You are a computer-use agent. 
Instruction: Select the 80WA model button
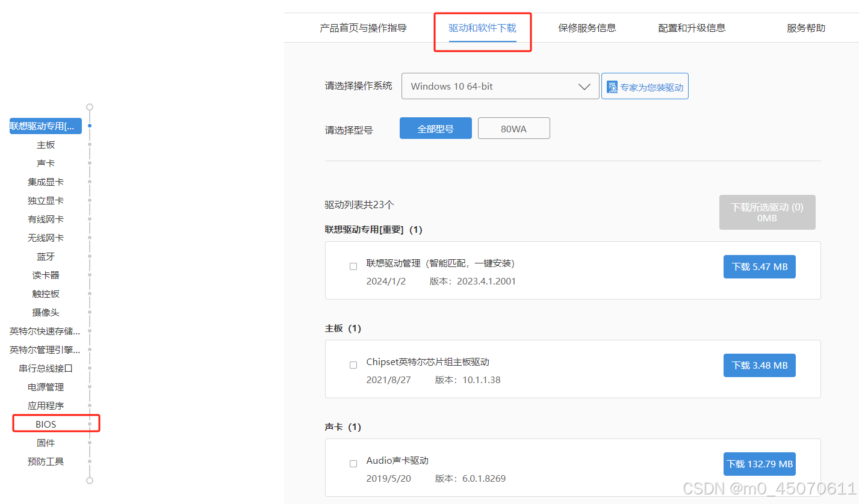(x=514, y=128)
